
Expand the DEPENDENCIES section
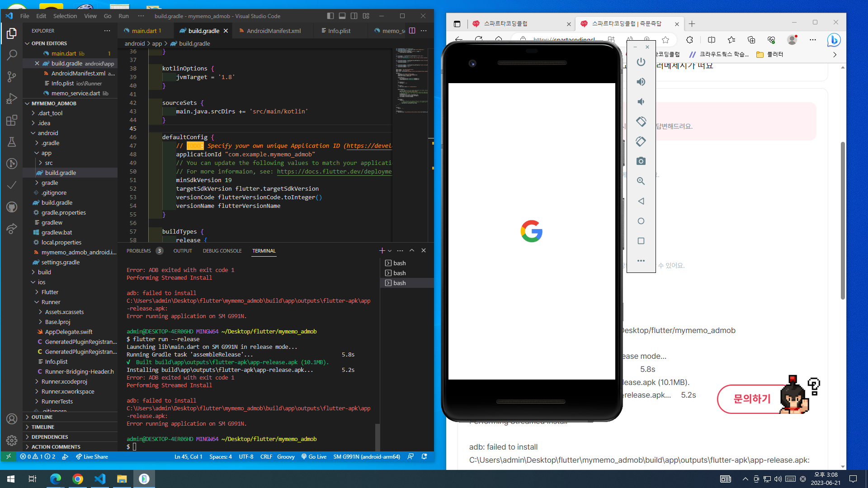70,437
